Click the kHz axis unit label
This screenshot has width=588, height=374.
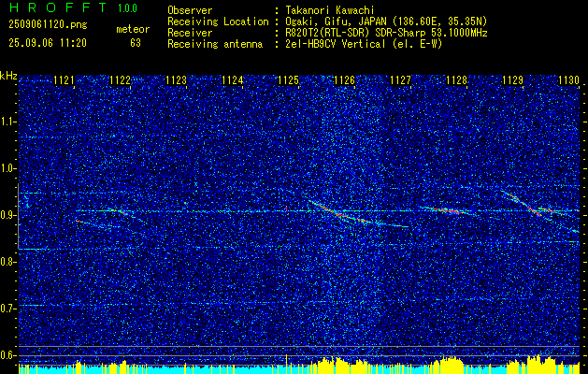click(x=8, y=76)
